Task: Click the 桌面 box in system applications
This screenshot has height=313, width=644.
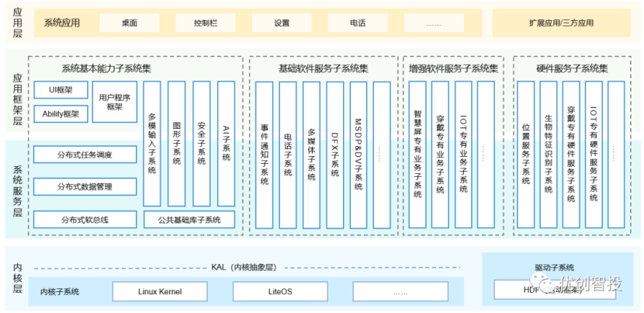Action: (x=130, y=23)
